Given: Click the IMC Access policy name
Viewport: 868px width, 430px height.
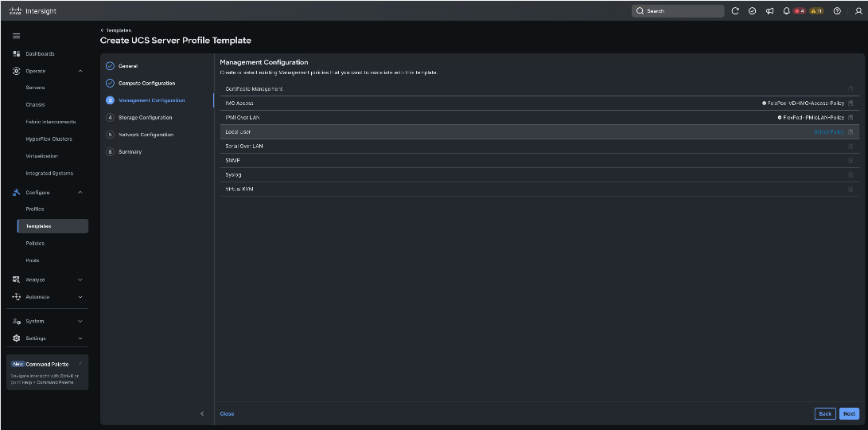Looking at the screenshot, I should (805, 103).
